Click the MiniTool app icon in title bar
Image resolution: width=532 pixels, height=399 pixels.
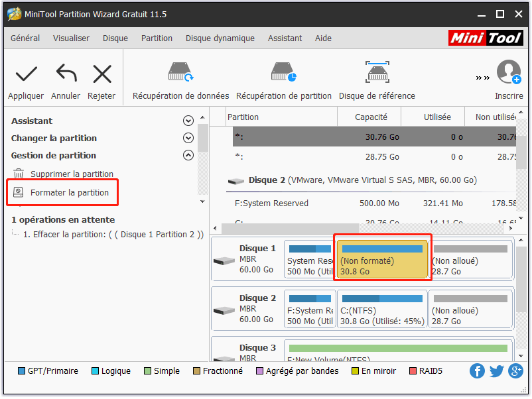point(14,14)
